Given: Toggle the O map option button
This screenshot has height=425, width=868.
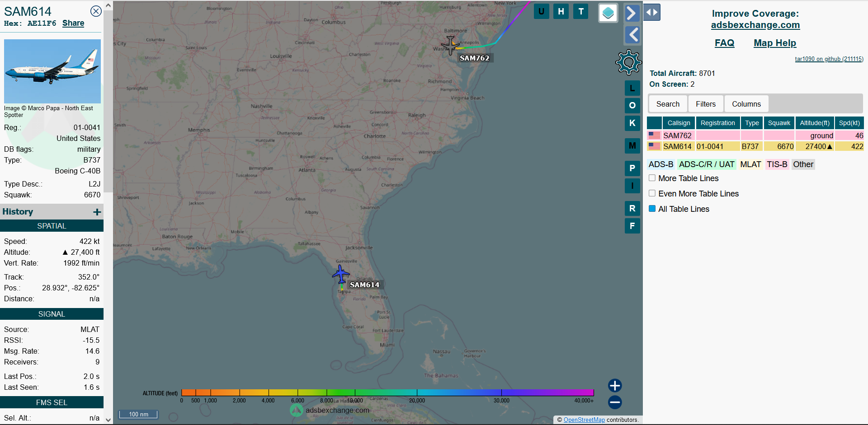Looking at the screenshot, I should tap(632, 105).
